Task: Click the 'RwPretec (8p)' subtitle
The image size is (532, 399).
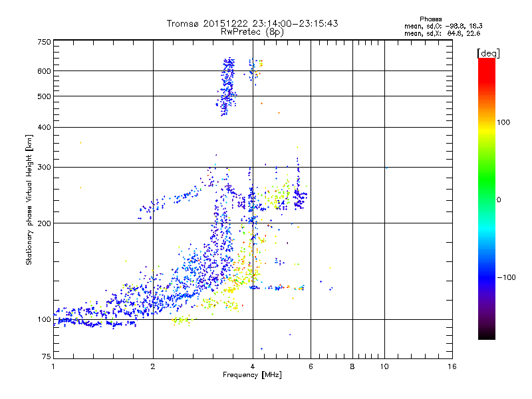Action: tap(252, 32)
